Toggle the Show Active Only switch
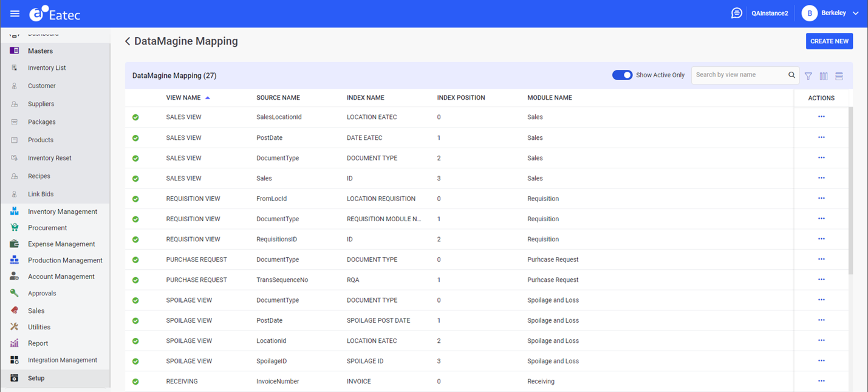 (x=622, y=75)
